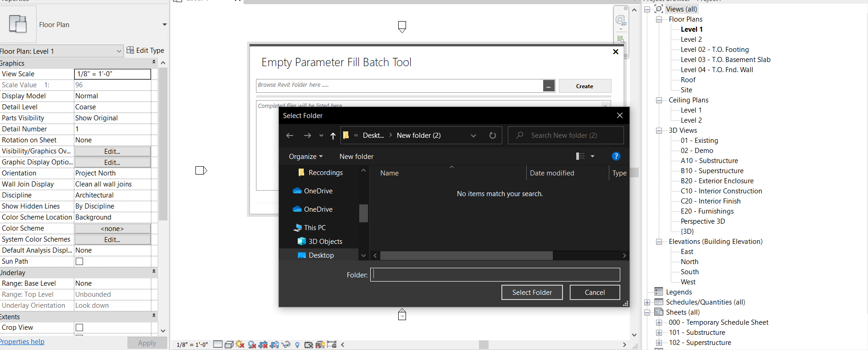Click the file list horizontal scrollbar

point(466,255)
